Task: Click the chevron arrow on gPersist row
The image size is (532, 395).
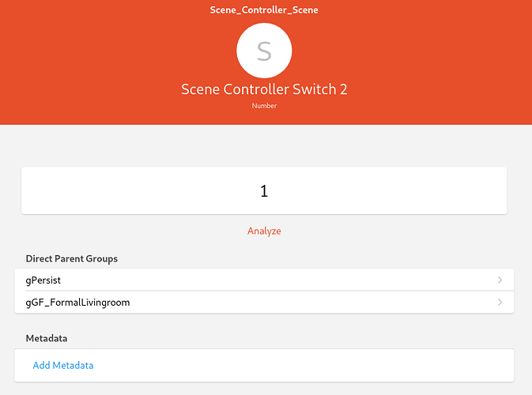Action: coord(500,280)
